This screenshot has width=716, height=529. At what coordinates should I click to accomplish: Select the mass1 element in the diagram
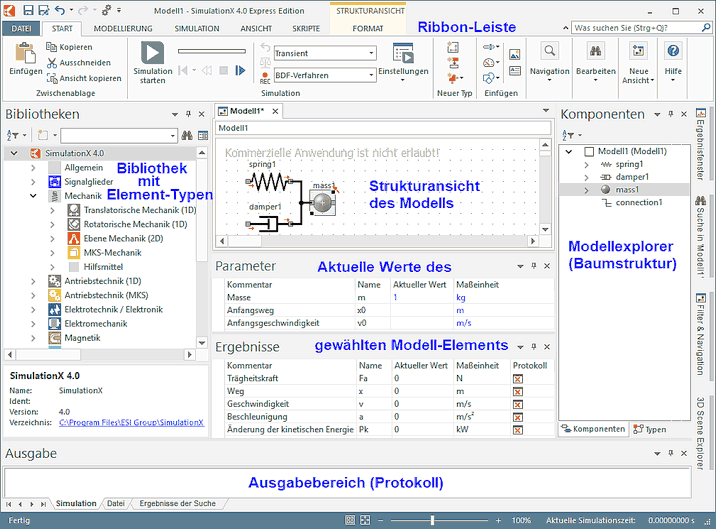pos(322,202)
